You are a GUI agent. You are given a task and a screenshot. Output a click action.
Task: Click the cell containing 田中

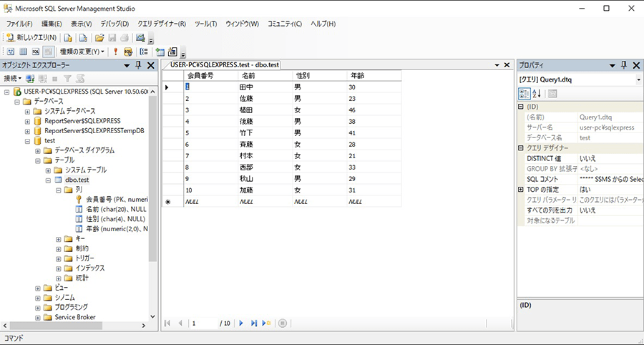click(265, 87)
